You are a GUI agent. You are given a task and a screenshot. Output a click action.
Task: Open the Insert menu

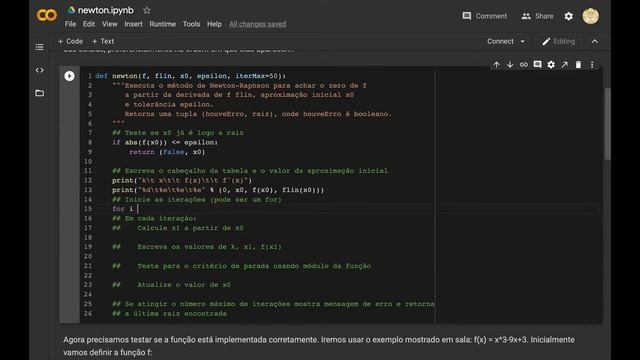[133, 24]
